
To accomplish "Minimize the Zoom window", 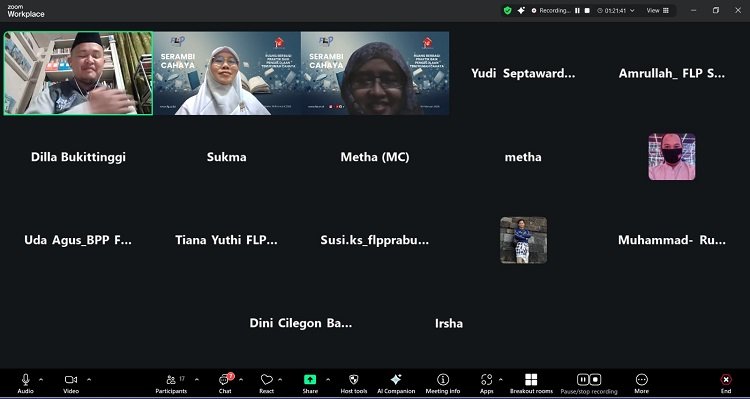I will pos(694,10).
